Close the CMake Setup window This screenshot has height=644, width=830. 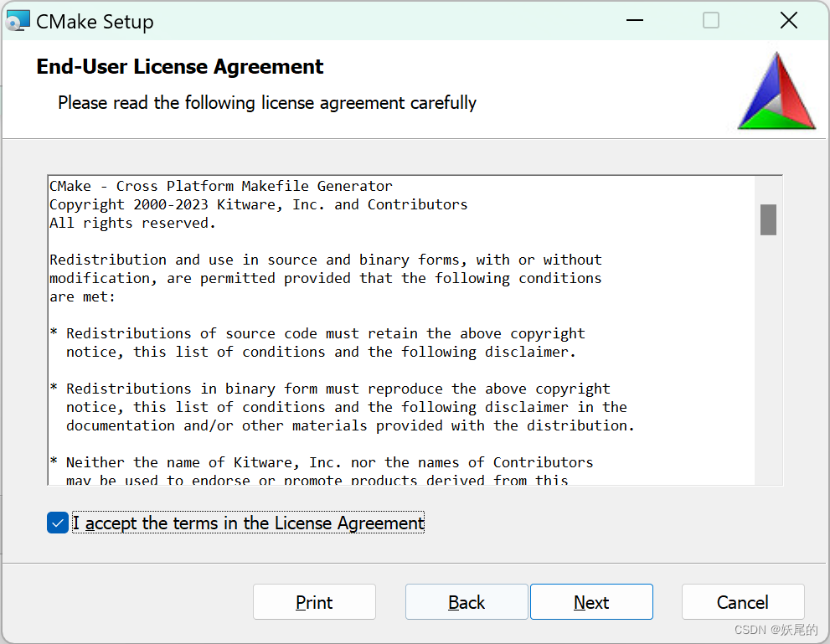789,21
